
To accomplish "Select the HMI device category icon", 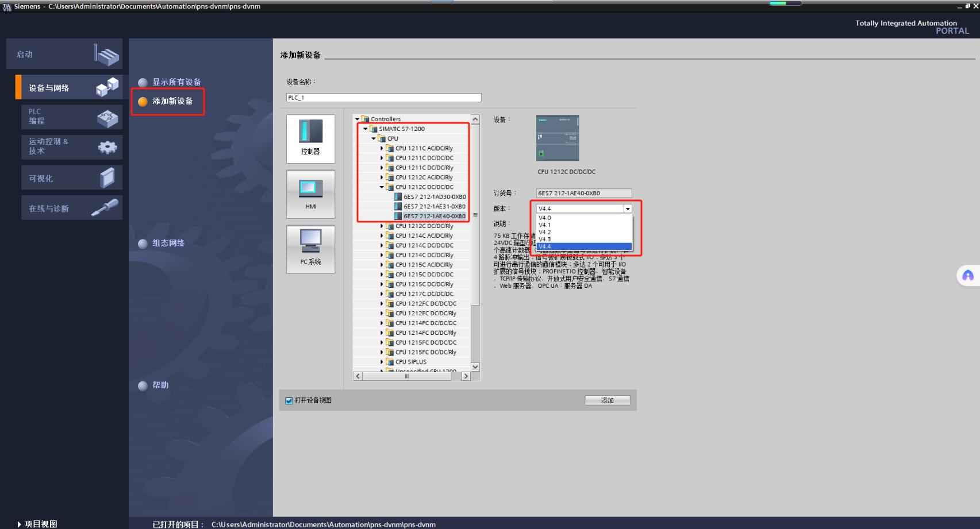I will pyautogui.click(x=310, y=194).
